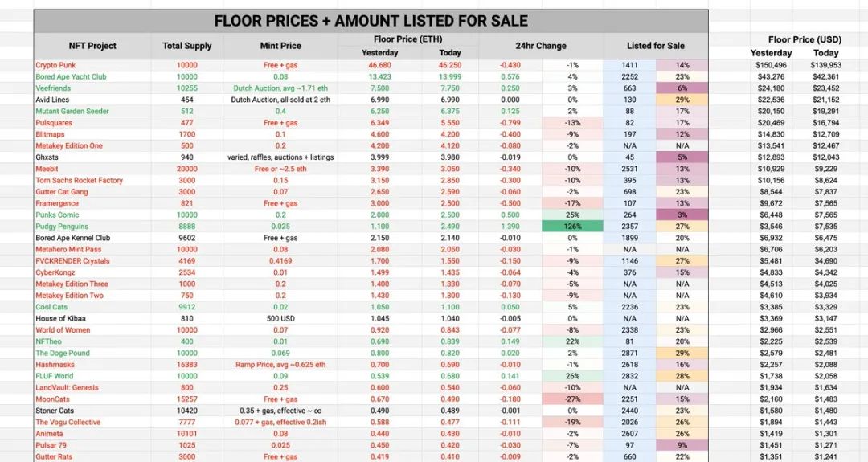Viewport: 868px width, 462px height.
Task: Click the "24hr Change" column header
Action: pyautogui.click(x=540, y=47)
